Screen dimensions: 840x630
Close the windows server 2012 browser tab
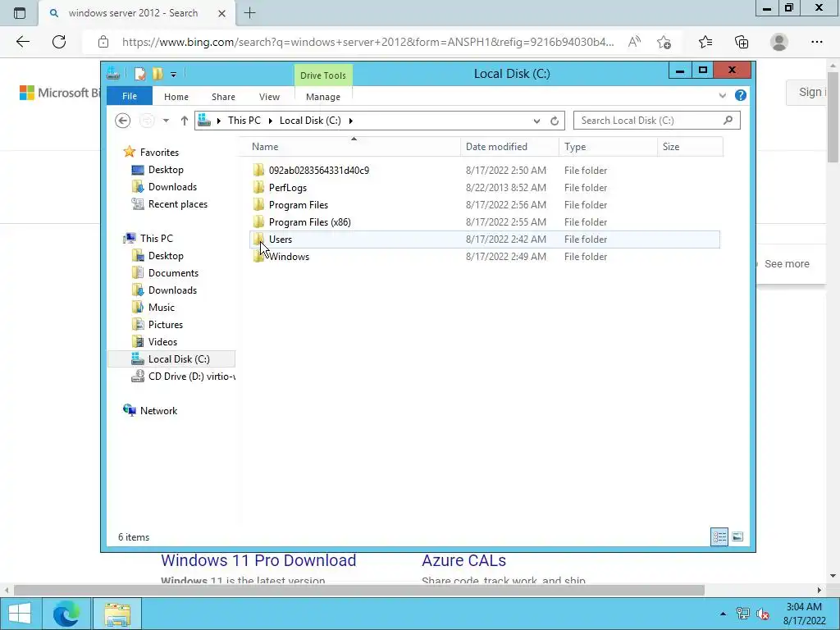click(221, 13)
